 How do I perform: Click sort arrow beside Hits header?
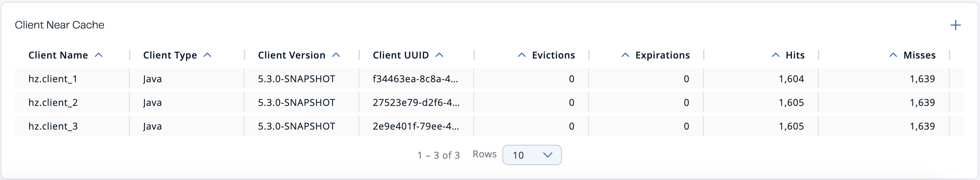[775, 55]
